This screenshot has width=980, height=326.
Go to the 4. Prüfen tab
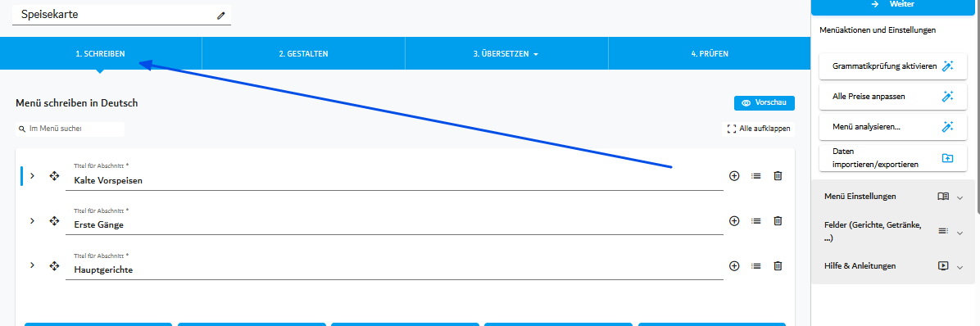710,54
